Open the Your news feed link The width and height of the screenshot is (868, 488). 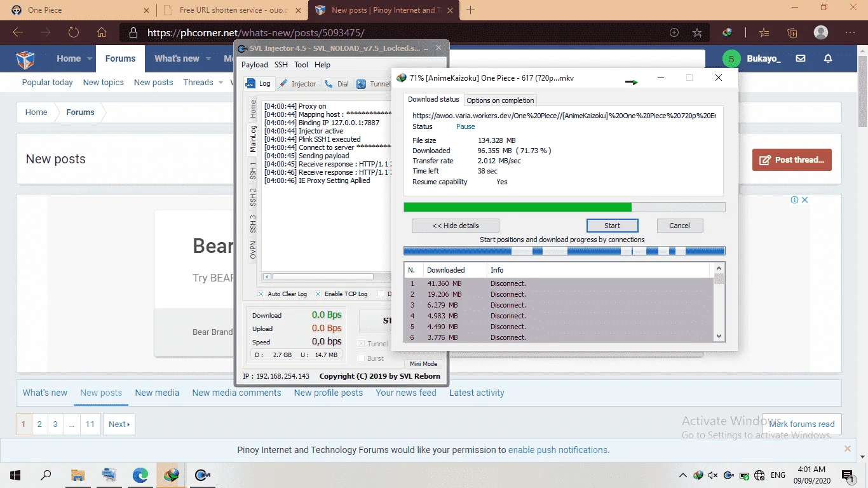coord(406,393)
